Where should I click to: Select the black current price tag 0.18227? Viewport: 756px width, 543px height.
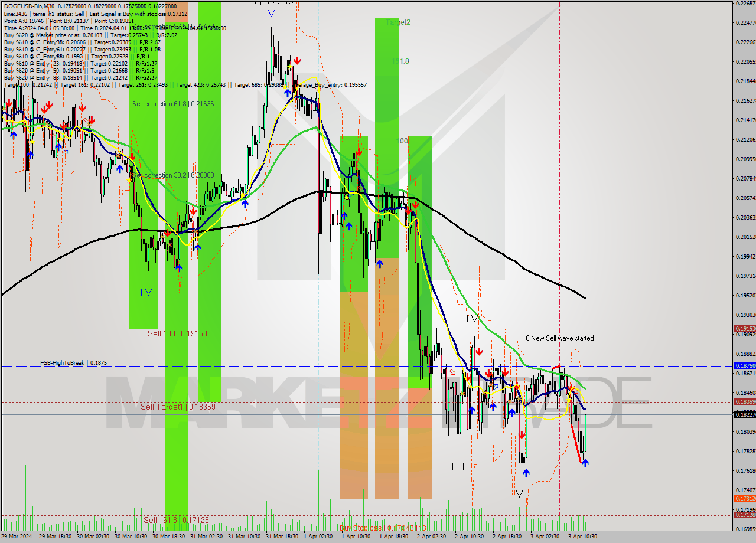click(744, 414)
